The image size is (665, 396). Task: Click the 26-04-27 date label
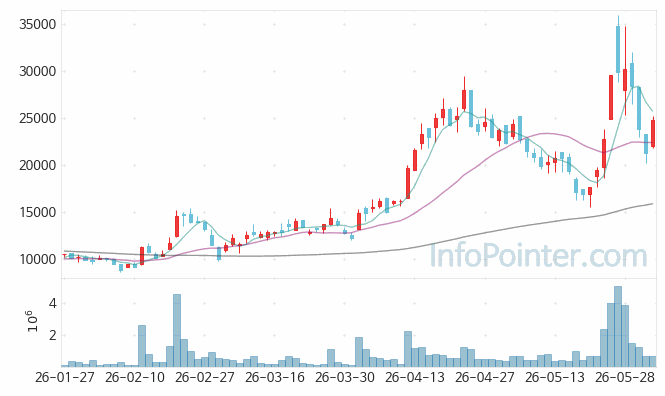pos(484,377)
